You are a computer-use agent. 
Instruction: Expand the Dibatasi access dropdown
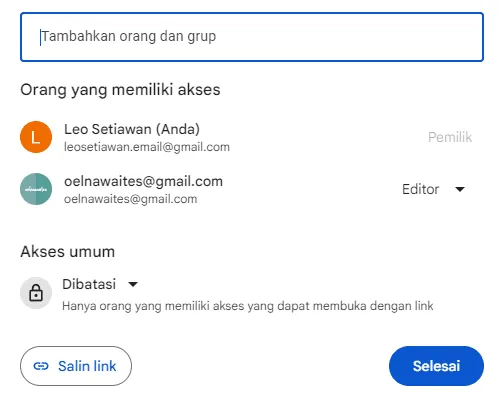pos(100,284)
